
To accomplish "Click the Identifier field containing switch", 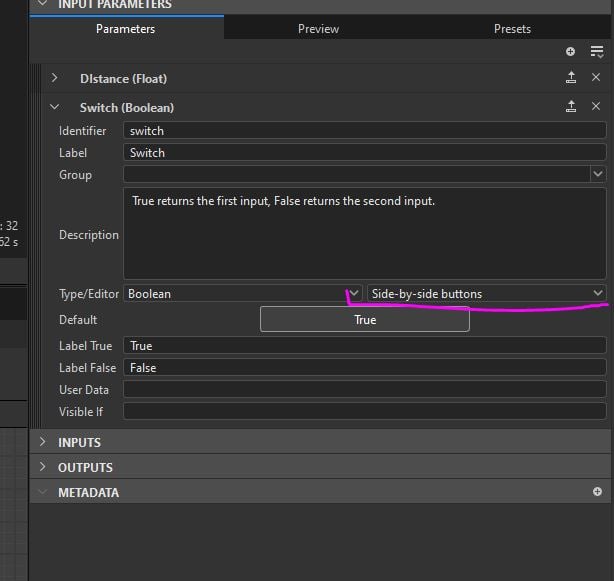I will coord(365,131).
